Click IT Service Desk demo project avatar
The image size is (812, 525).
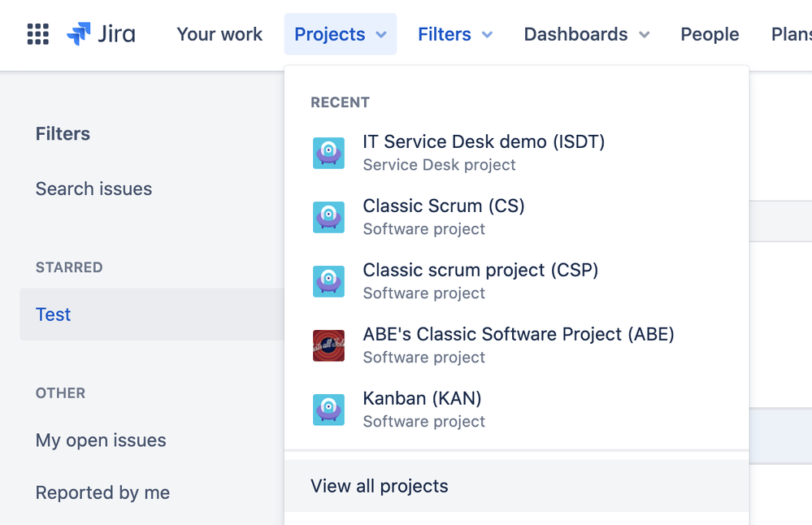coord(329,153)
